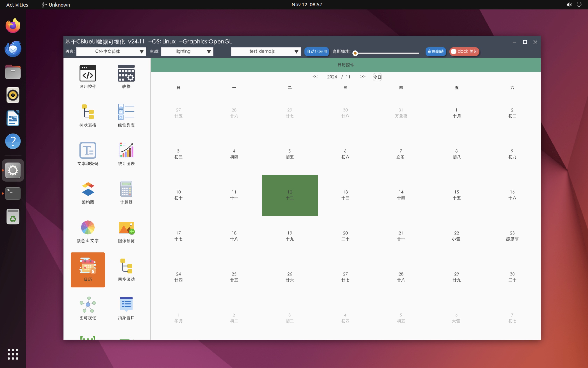This screenshot has width=588, height=368.
Task: Open the Files manager in the dock
Action: click(13, 72)
